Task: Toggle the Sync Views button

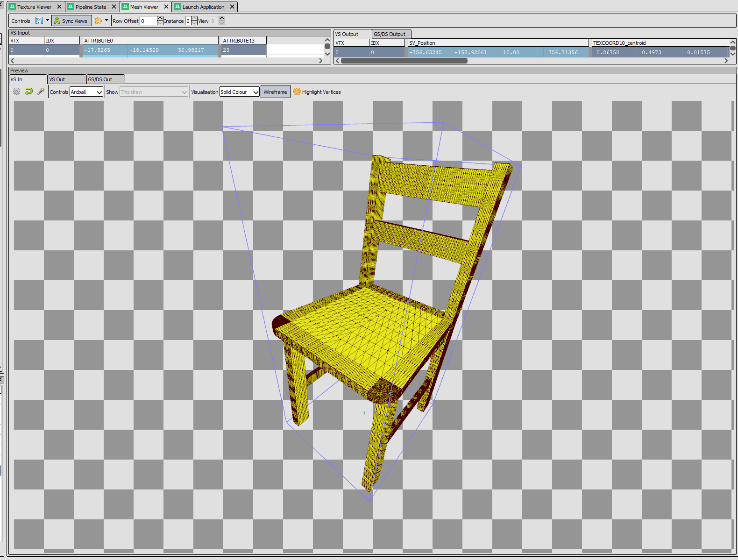Action: click(71, 21)
